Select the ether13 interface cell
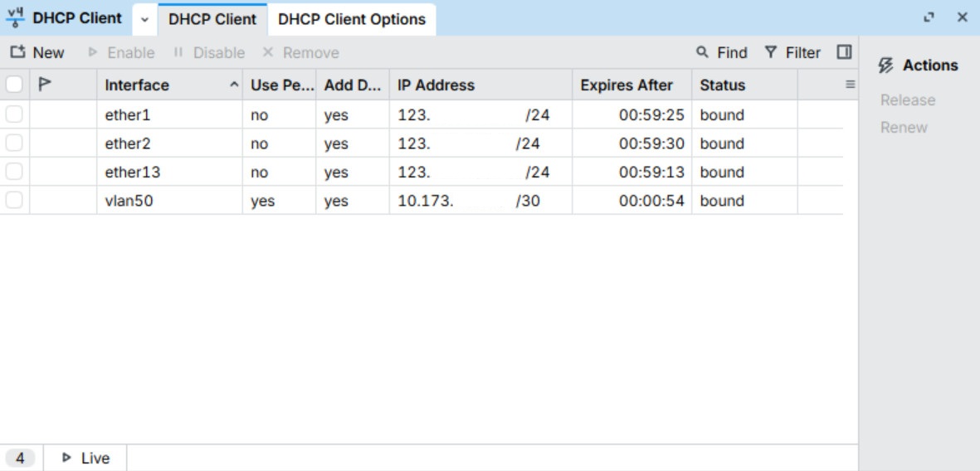This screenshot has width=980, height=471. (x=169, y=172)
